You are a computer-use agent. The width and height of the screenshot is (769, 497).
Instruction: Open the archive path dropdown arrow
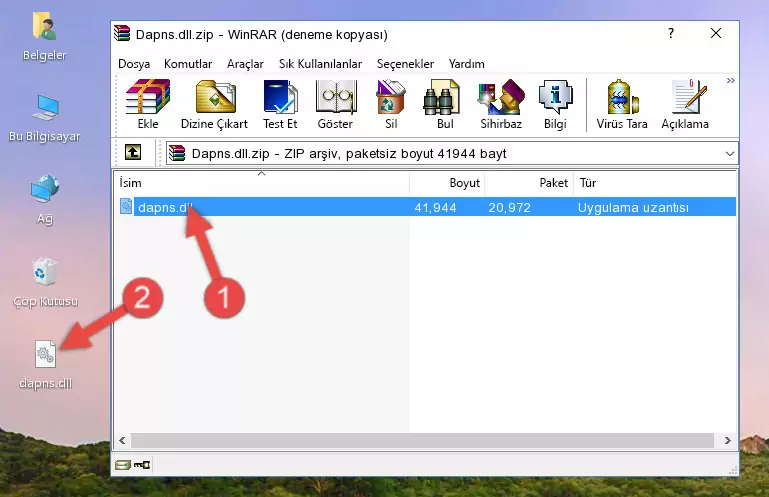(x=730, y=154)
